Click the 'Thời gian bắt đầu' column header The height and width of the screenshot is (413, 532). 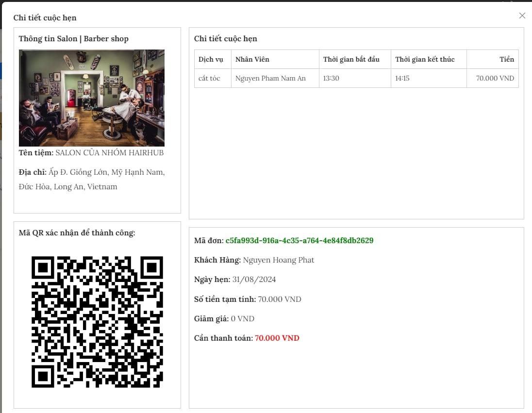tap(355, 59)
